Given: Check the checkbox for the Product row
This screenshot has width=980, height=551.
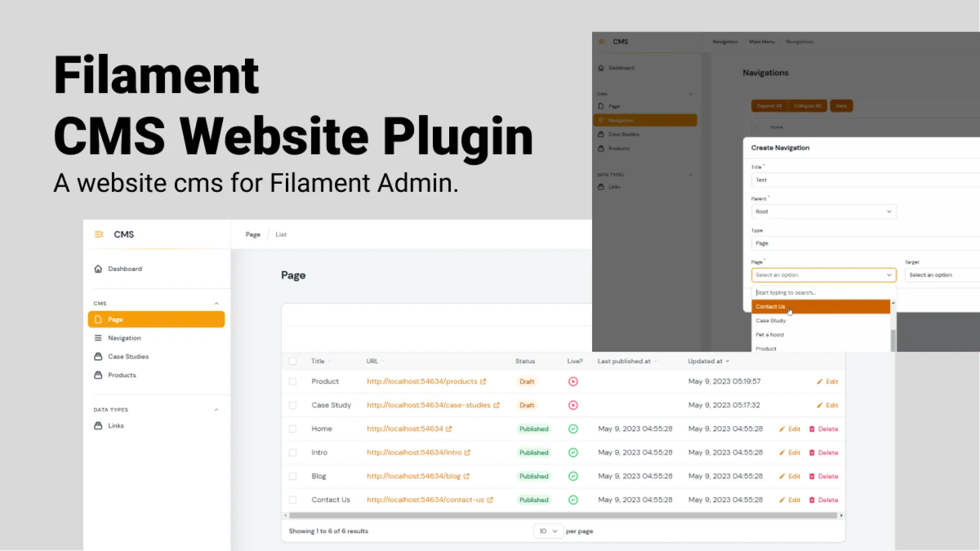Looking at the screenshot, I should 293,381.
